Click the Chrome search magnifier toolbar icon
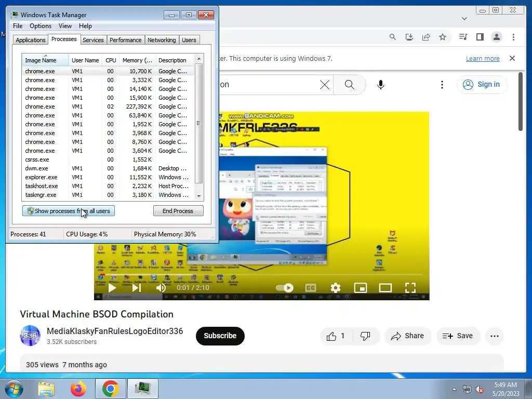The image size is (532, 399). [x=393, y=37]
